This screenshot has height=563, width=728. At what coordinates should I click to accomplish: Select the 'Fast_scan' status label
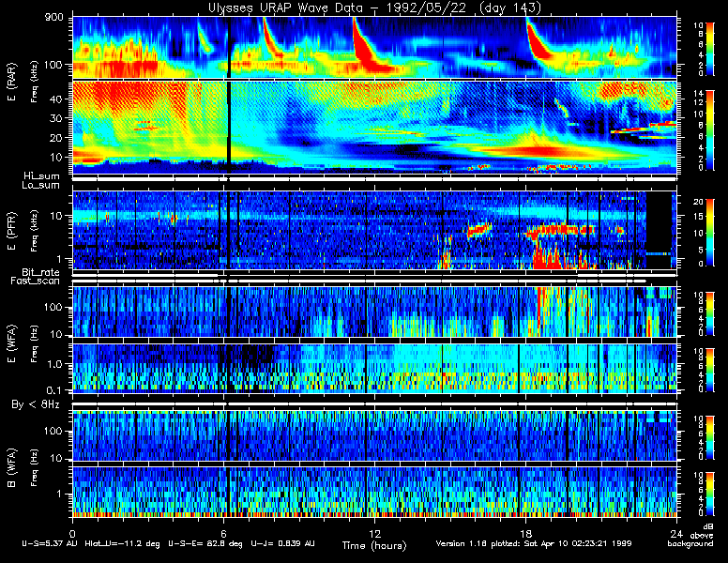(x=36, y=281)
